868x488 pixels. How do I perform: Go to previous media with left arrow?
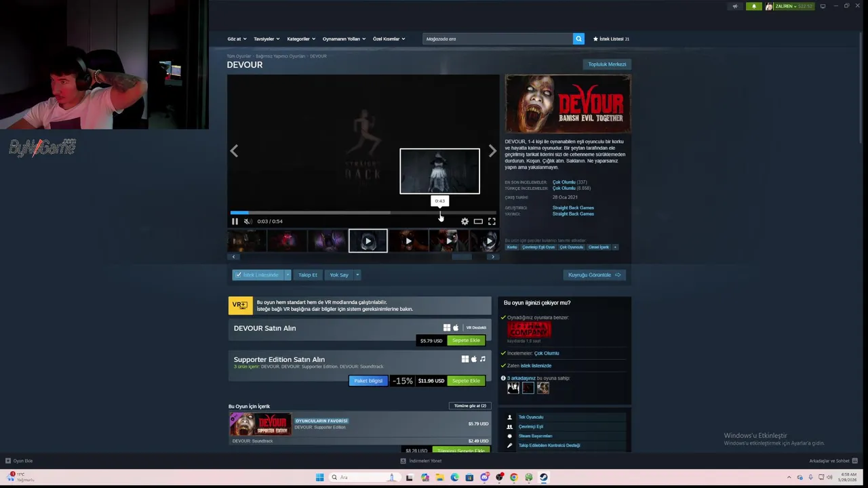[234, 151]
